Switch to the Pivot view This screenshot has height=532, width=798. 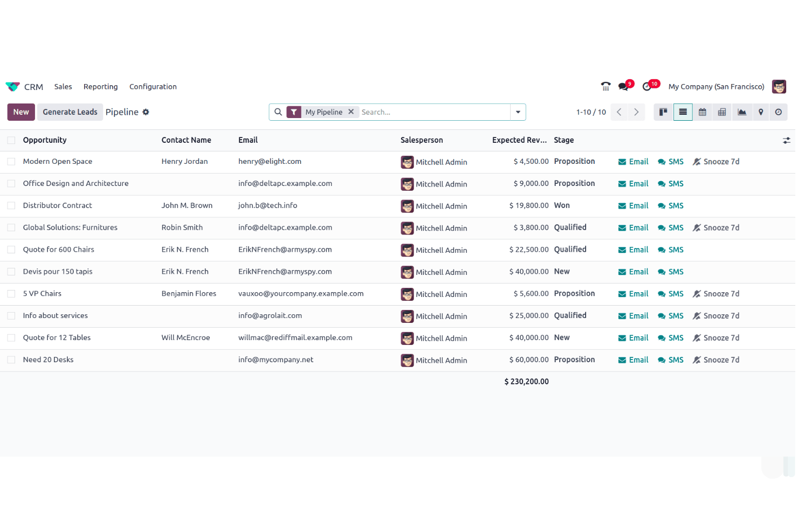tap(722, 112)
